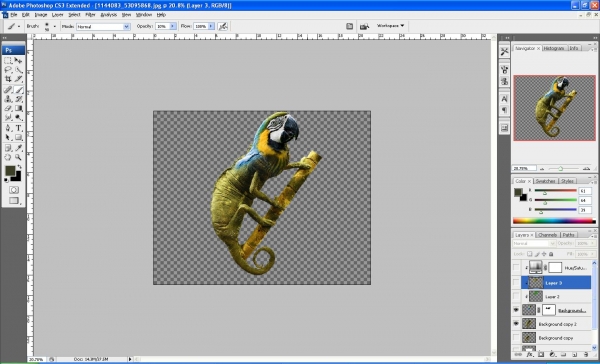600x364 pixels.
Task: Switch to the Channels tab
Action: tap(548, 235)
